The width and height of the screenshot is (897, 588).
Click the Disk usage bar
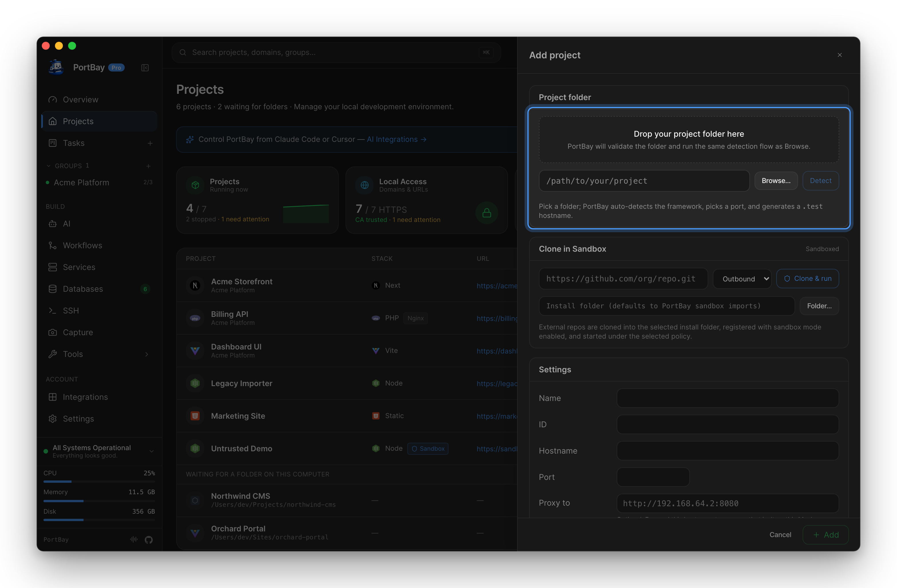coord(99,520)
